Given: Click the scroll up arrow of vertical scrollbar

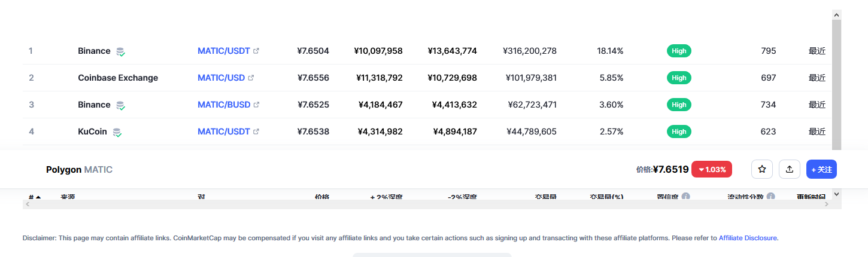Looking at the screenshot, I should [837, 14].
